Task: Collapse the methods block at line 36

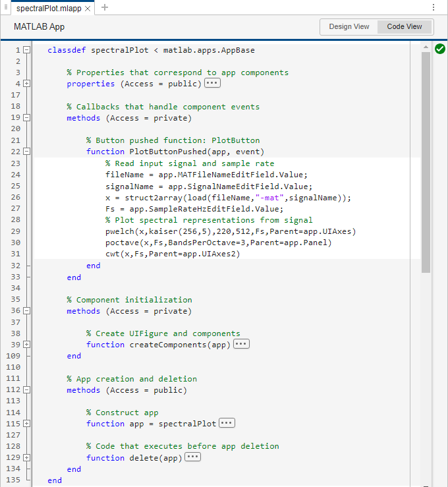Action: pos(27,310)
